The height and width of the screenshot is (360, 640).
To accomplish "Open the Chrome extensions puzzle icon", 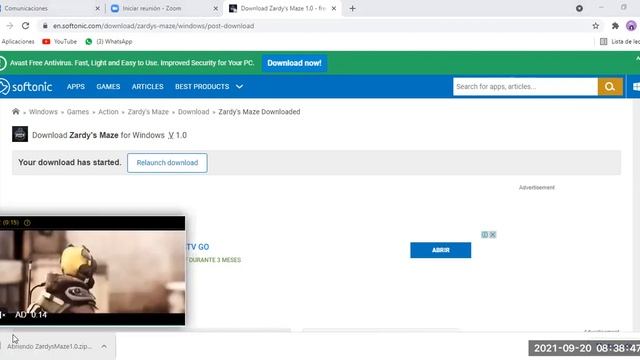I will click(615, 26).
